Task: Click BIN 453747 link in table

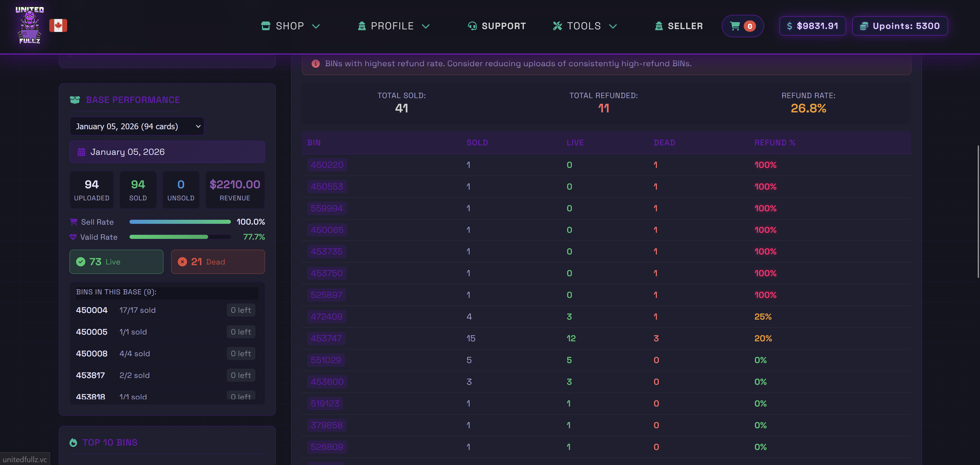Action: point(326,338)
